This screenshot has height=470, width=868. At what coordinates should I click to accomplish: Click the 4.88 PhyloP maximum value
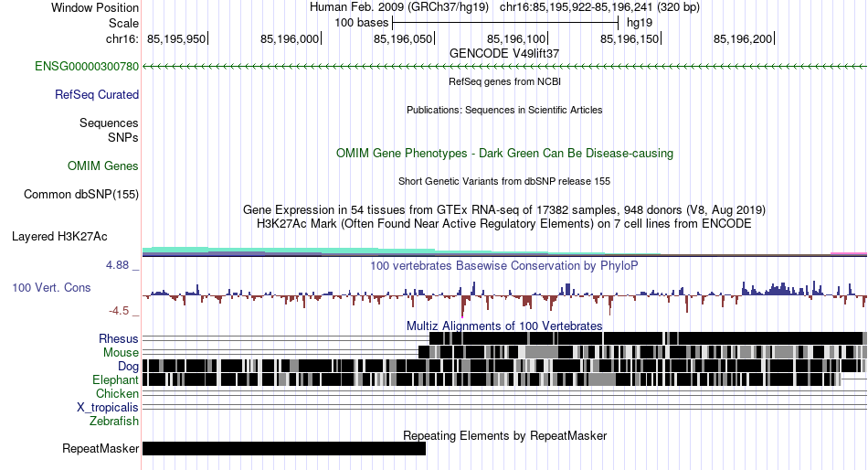tap(117, 265)
